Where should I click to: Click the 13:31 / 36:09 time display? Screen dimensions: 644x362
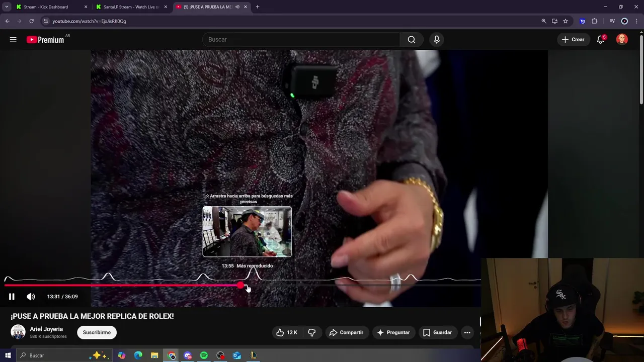click(62, 297)
